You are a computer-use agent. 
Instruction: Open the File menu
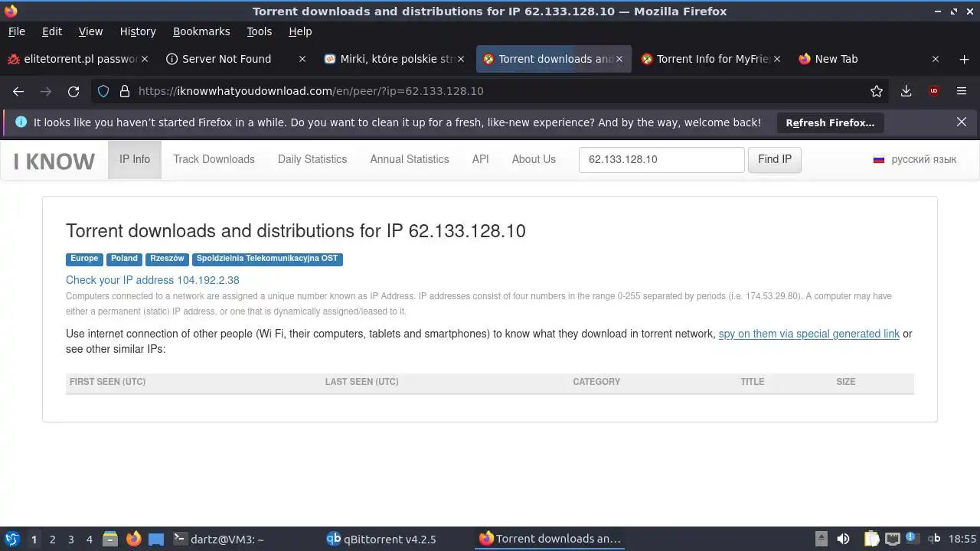point(16,31)
